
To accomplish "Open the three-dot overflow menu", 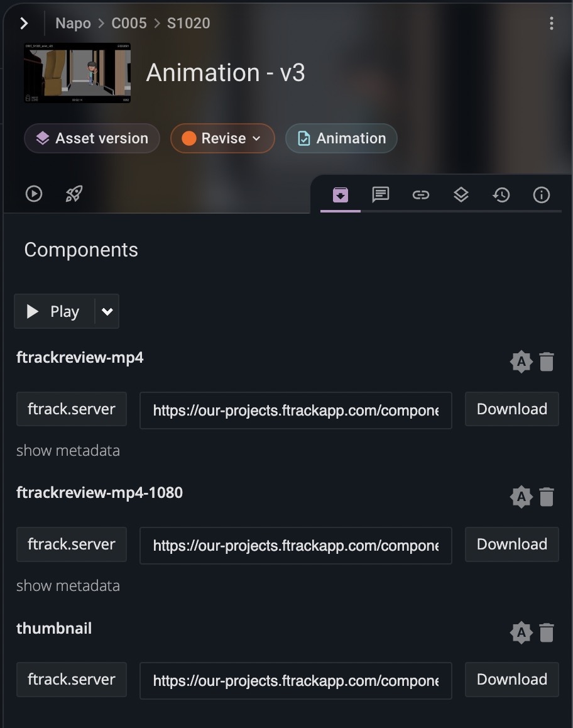I will [x=552, y=23].
